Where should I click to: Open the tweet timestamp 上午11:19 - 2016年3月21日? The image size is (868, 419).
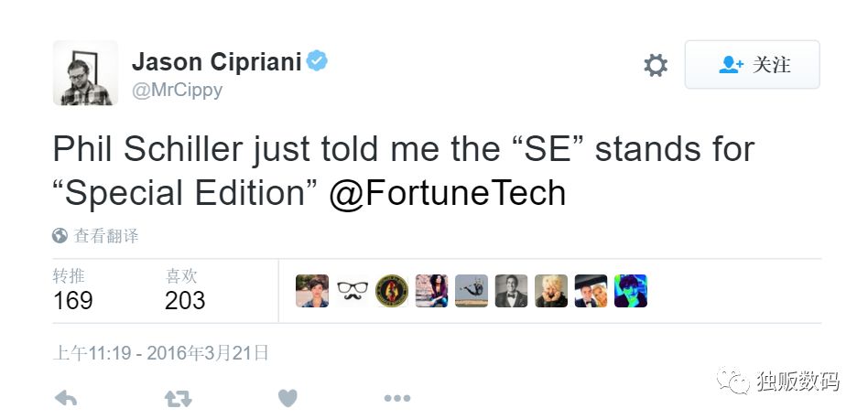pyautogui.click(x=160, y=352)
